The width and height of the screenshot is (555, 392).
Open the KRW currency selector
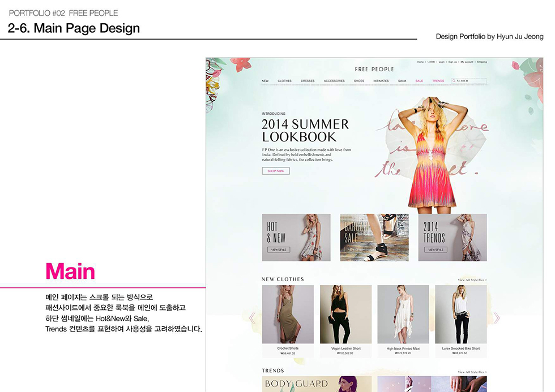coord(431,62)
